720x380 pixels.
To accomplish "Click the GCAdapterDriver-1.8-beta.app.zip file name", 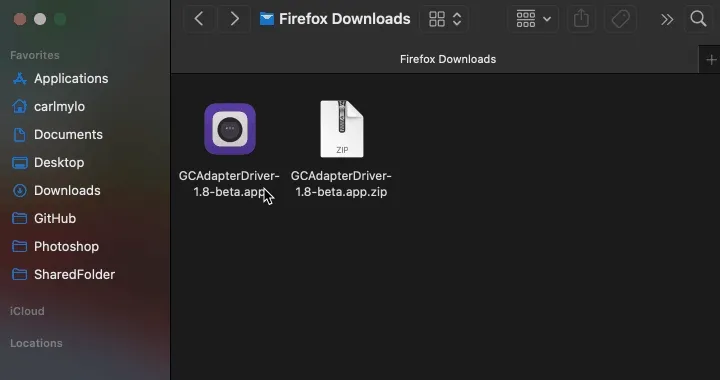I will click(x=341, y=184).
